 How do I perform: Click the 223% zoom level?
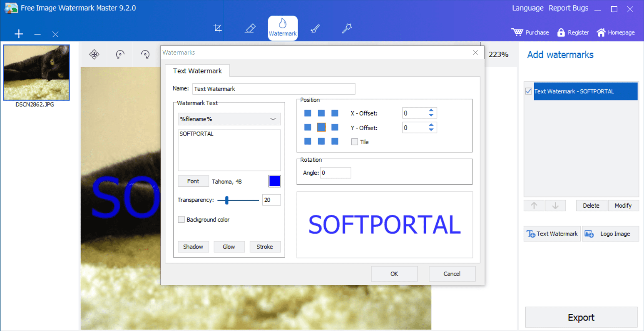pos(498,55)
